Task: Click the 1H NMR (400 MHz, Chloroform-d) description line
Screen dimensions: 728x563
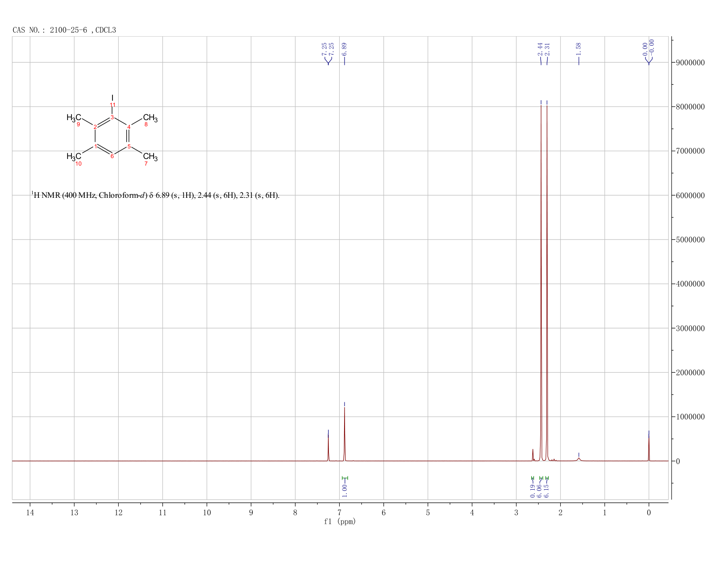Action: tap(155, 195)
